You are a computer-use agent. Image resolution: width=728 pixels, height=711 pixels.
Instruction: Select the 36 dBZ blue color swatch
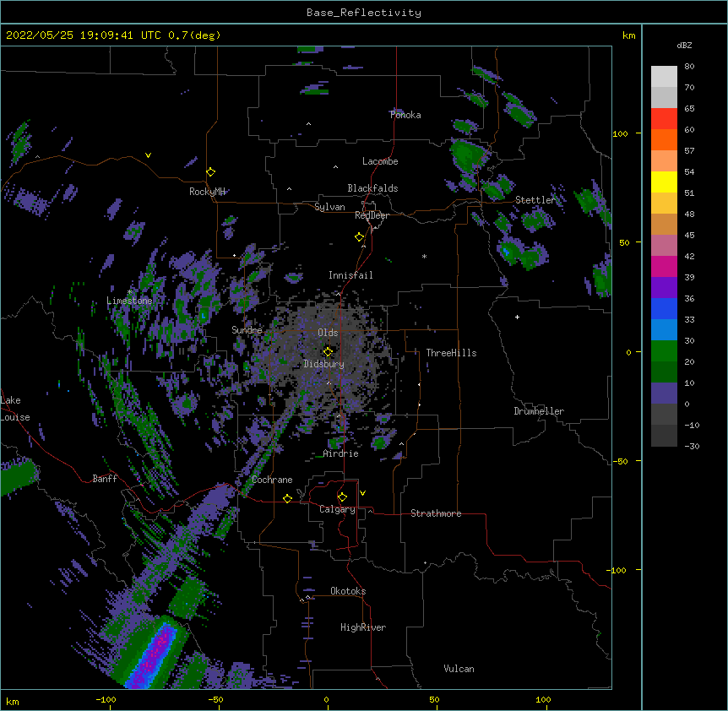664,308
